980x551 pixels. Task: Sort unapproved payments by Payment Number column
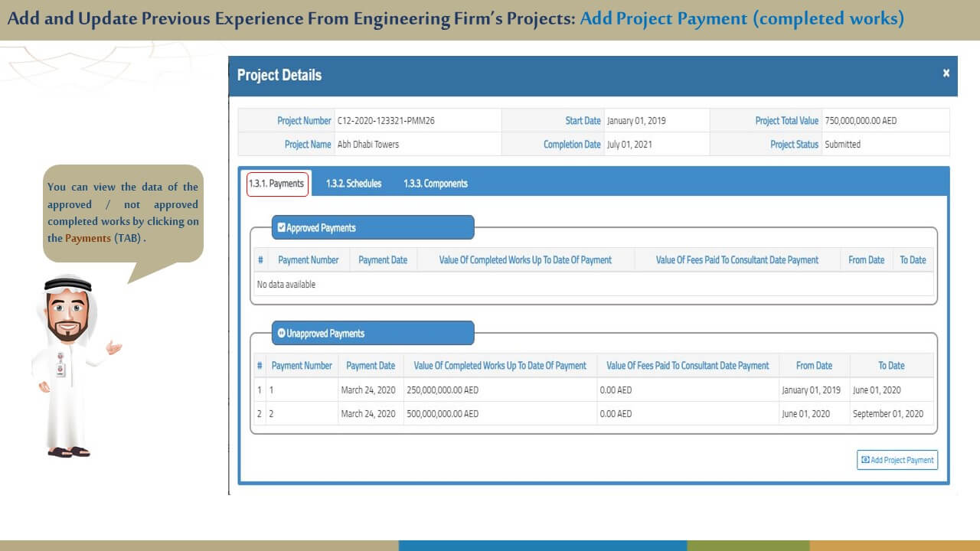tap(302, 366)
